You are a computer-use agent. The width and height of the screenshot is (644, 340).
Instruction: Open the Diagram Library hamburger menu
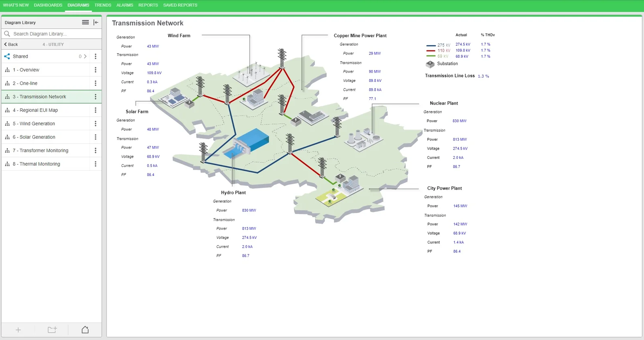tap(85, 23)
